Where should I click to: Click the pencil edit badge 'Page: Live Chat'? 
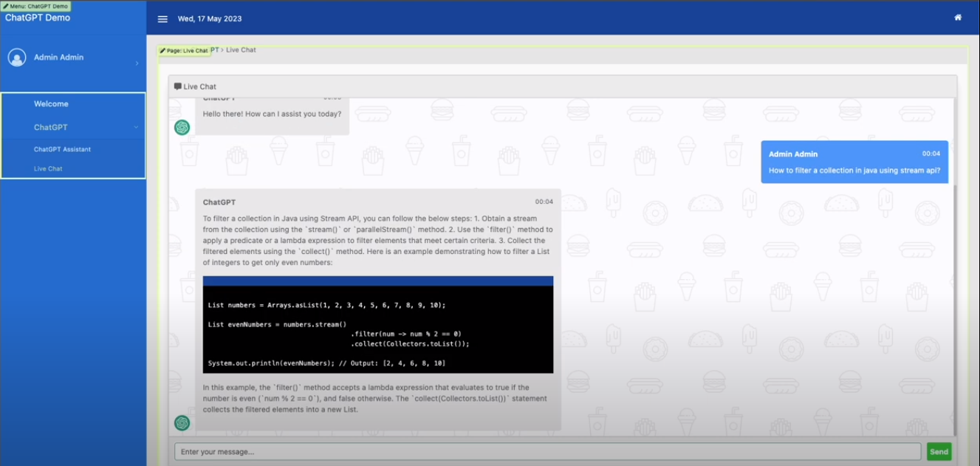click(x=184, y=51)
